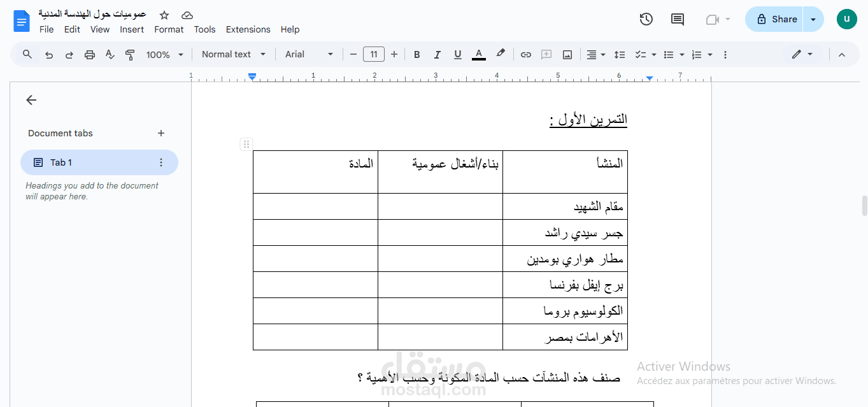868x407 pixels.
Task: Open the Google Docs home icon
Action: pos(22,21)
